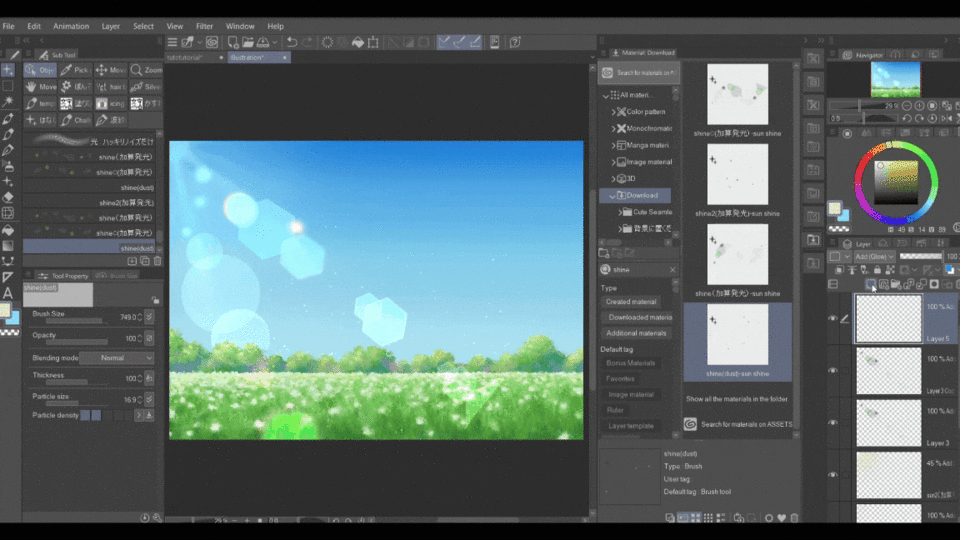The width and height of the screenshot is (960, 540).
Task: Open the File menu
Action: pyautogui.click(x=9, y=26)
